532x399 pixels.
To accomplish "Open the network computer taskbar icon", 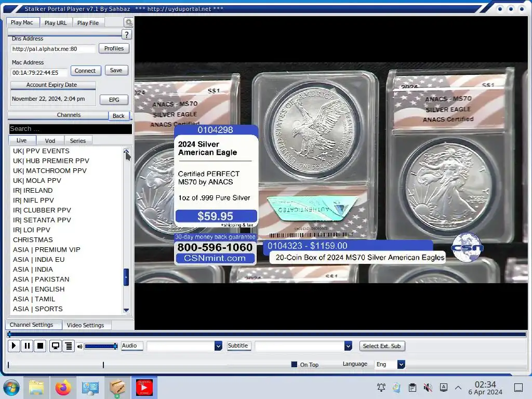I will [x=90, y=388].
